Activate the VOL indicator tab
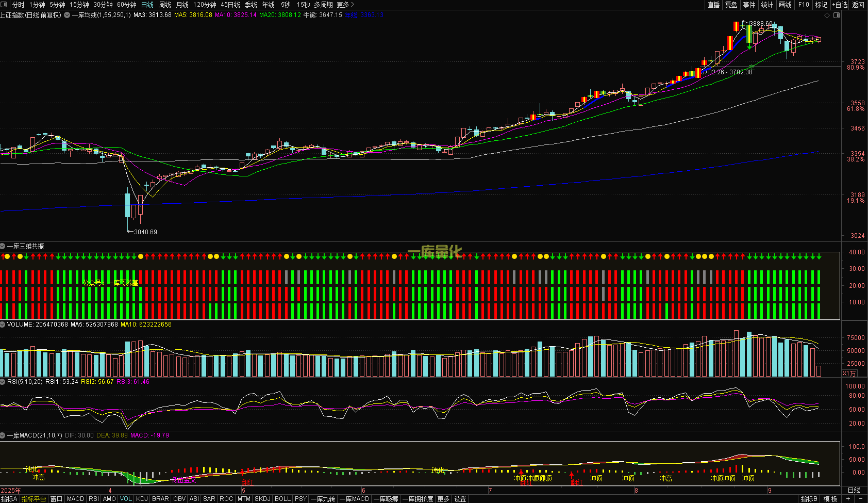This screenshot has width=868, height=503. (126, 499)
